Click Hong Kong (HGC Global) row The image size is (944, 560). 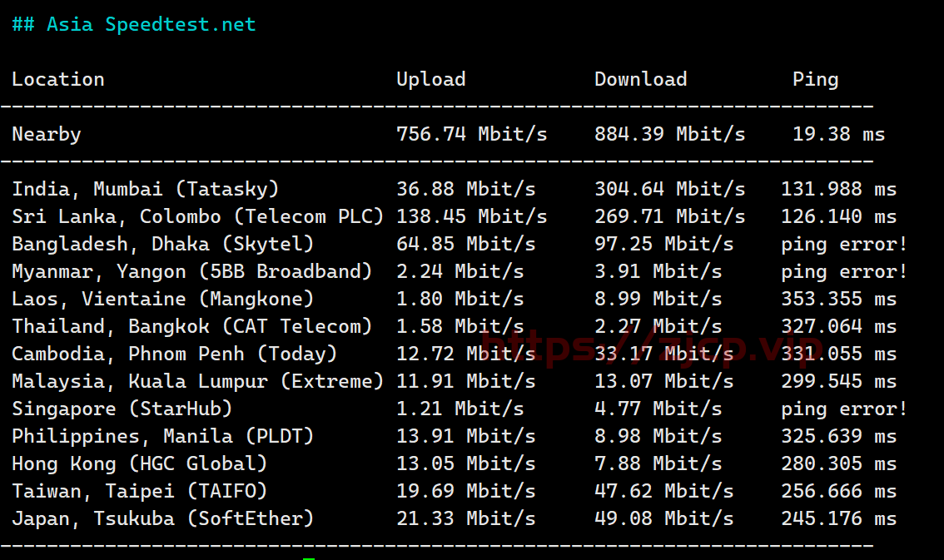(x=454, y=463)
